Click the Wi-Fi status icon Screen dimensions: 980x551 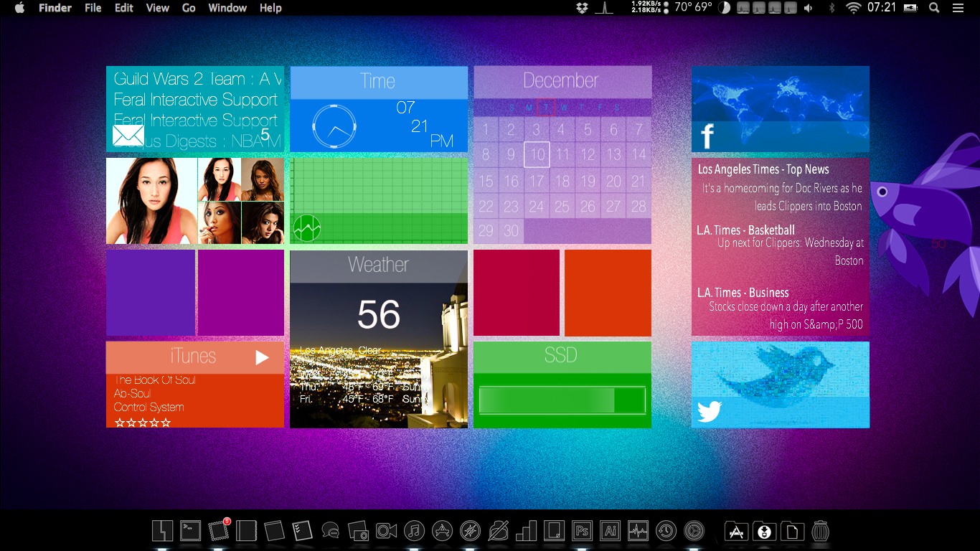point(853,8)
